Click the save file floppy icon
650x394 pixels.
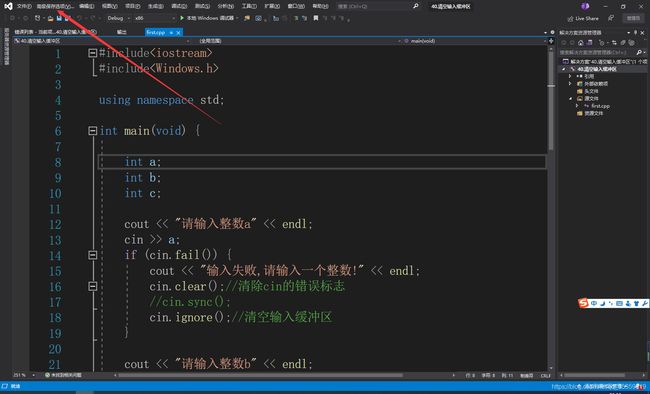coord(59,18)
